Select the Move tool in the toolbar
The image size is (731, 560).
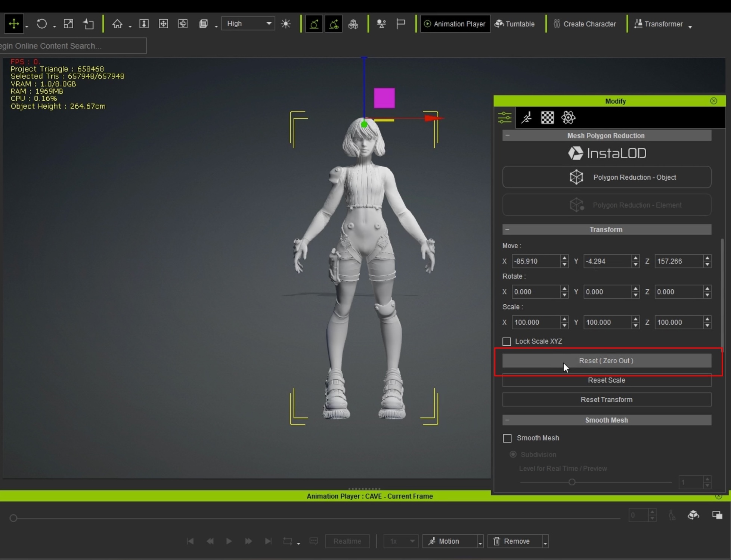click(x=14, y=24)
